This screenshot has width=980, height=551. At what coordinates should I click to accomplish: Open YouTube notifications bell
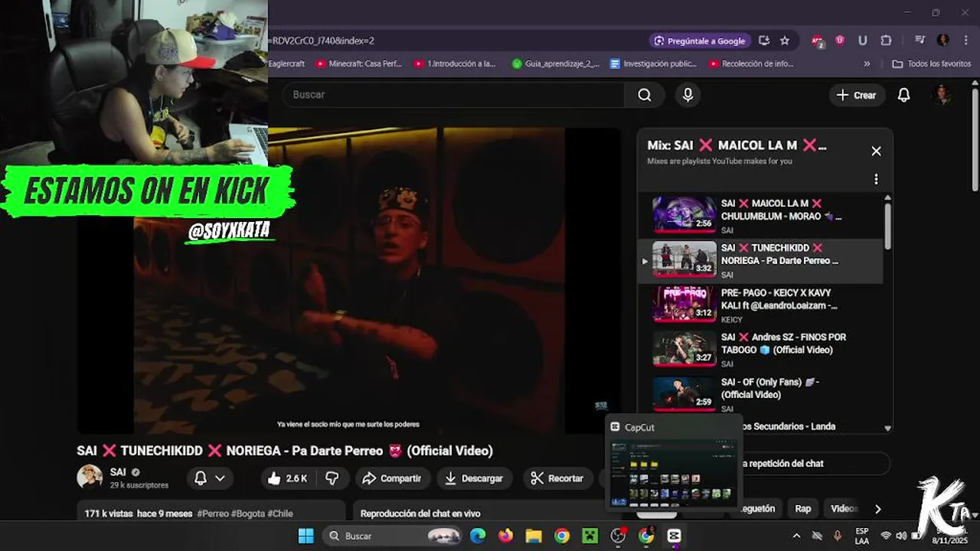pyautogui.click(x=903, y=95)
